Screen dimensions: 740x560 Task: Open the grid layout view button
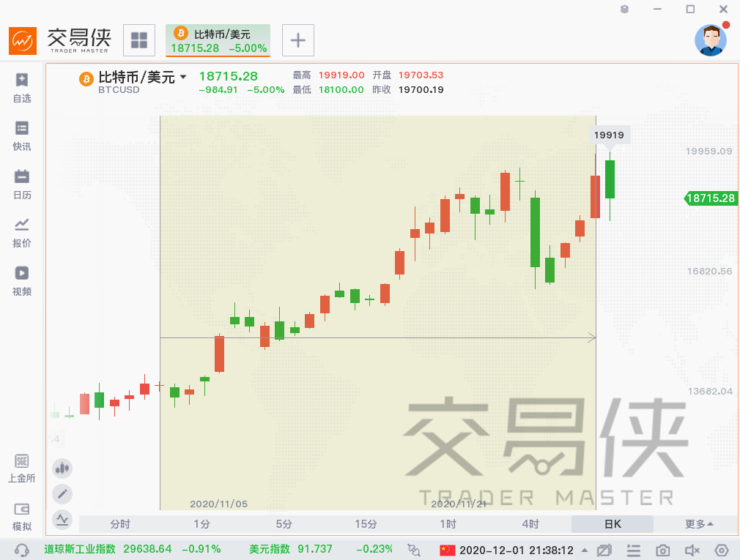[139, 40]
